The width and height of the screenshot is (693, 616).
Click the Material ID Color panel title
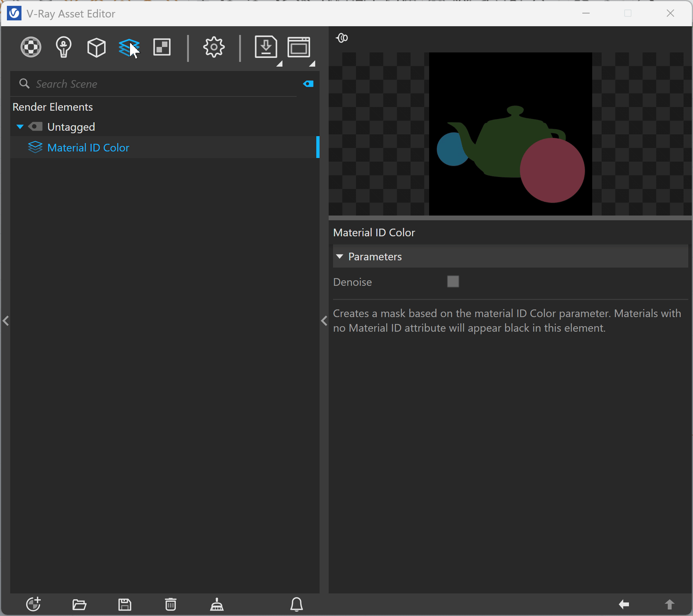[x=374, y=233]
